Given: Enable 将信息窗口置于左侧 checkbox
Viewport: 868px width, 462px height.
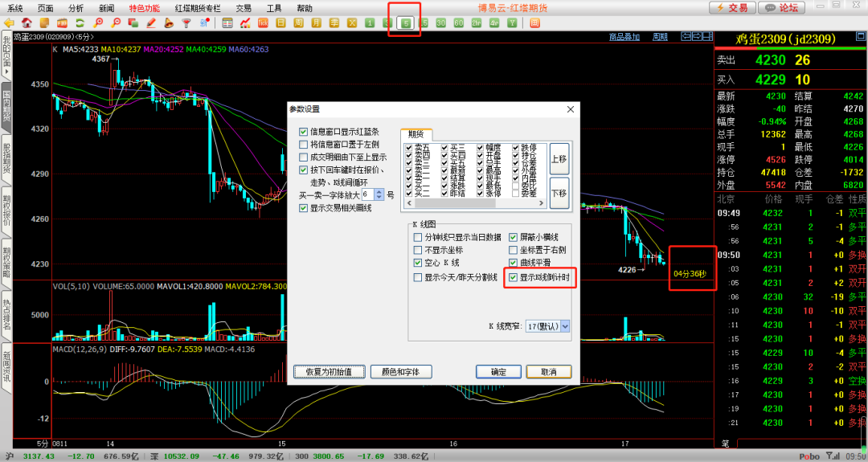Looking at the screenshot, I should point(303,145).
